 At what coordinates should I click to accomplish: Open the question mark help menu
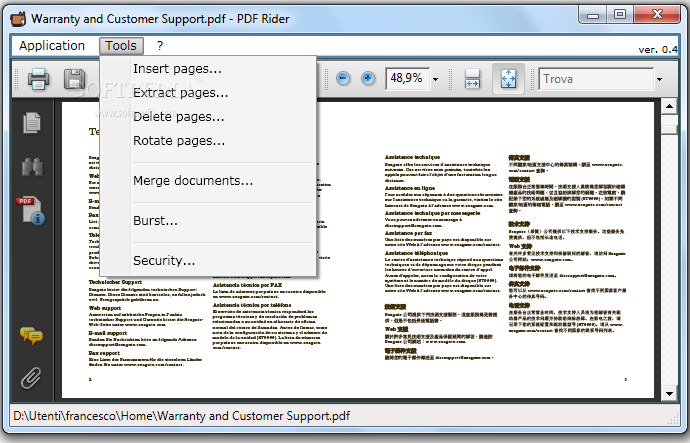pyautogui.click(x=160, y=46)
